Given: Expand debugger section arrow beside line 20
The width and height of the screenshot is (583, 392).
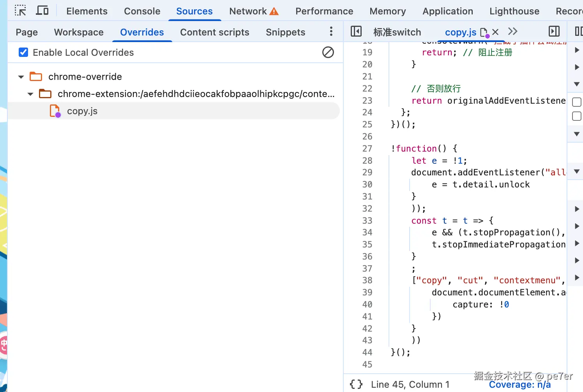Looking at the screenshot, I should point(577,67).
